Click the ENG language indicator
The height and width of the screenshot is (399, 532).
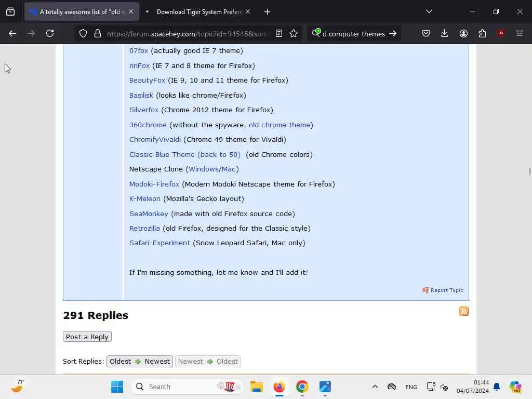coord(411,387)
